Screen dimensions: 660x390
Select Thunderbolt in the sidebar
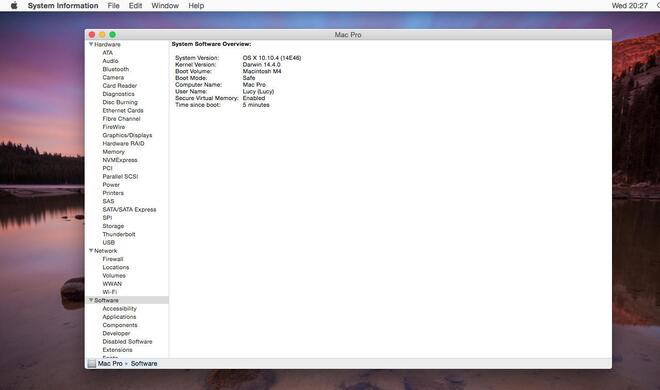(119, 234)
